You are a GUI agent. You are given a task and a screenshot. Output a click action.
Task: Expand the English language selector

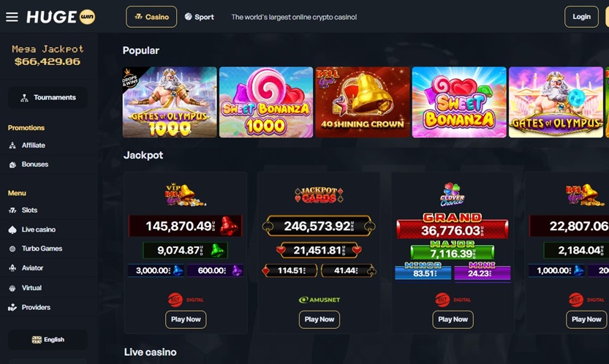pos(48,340)
